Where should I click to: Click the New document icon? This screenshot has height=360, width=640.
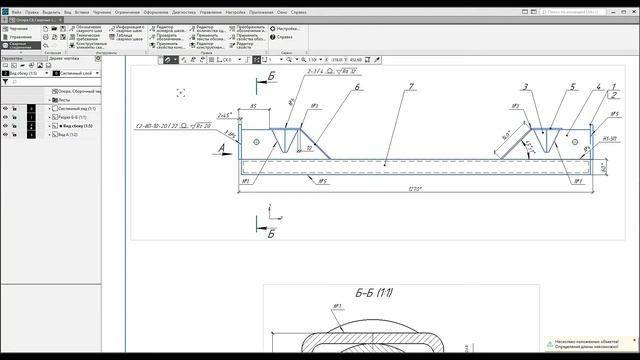46,29
